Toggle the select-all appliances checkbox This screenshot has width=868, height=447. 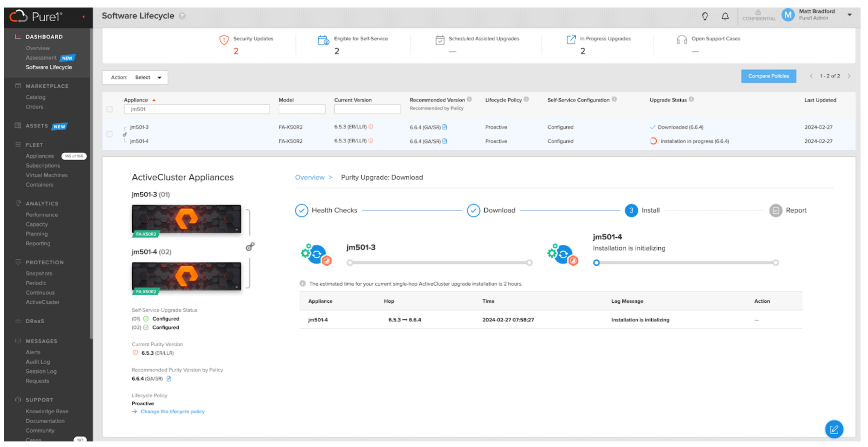pos(109,109)
